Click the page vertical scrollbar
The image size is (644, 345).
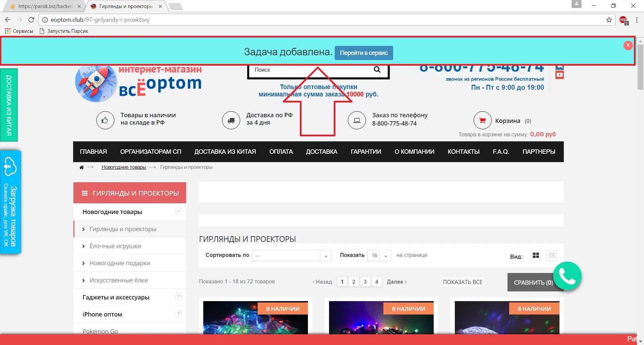640,67
